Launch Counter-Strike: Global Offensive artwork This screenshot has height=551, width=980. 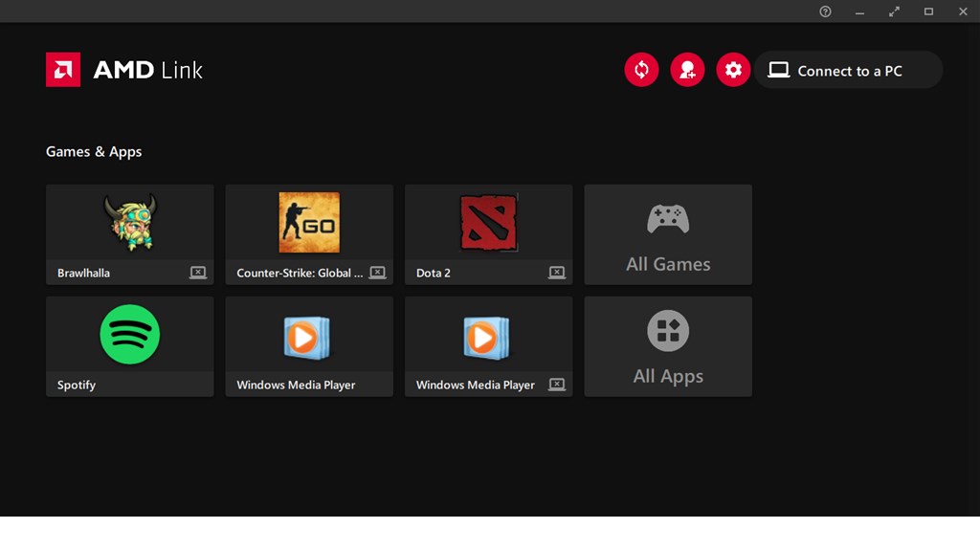(309, 222)
